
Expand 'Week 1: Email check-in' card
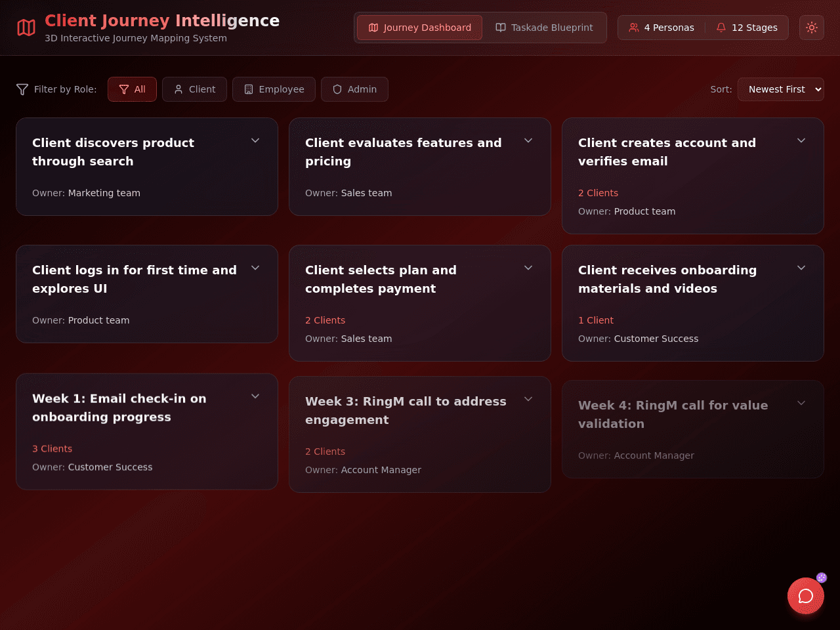(255, 396)
